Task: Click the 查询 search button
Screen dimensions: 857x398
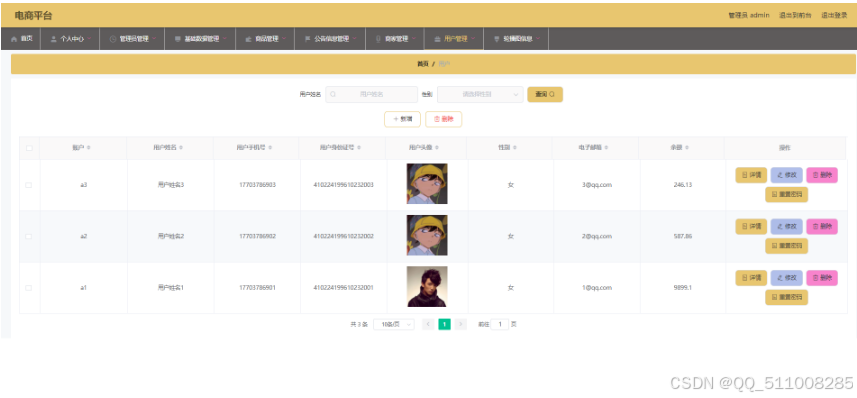Action: 545,95
